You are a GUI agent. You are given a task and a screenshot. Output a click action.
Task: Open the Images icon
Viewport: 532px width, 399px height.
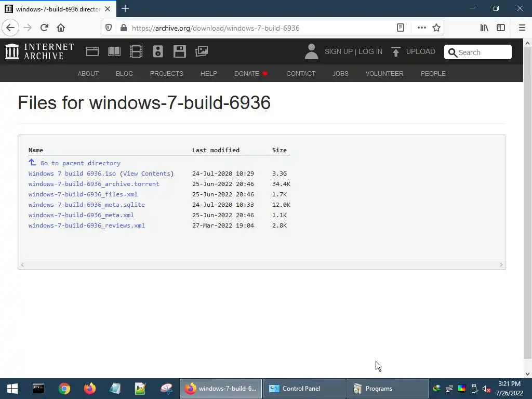(202, 51)
